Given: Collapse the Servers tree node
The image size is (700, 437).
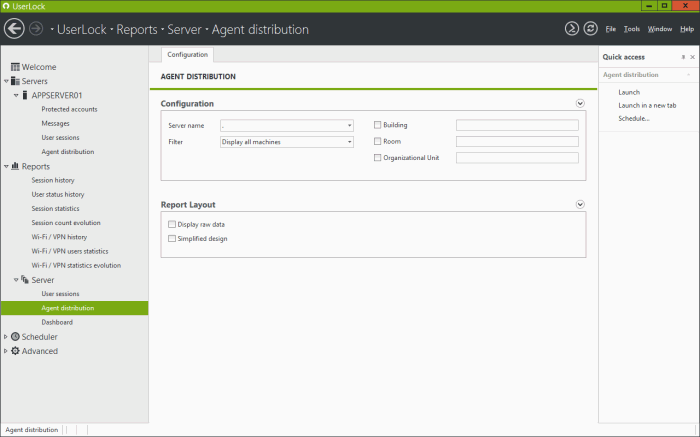Looking at the screenshot, I should coord(6,81).
